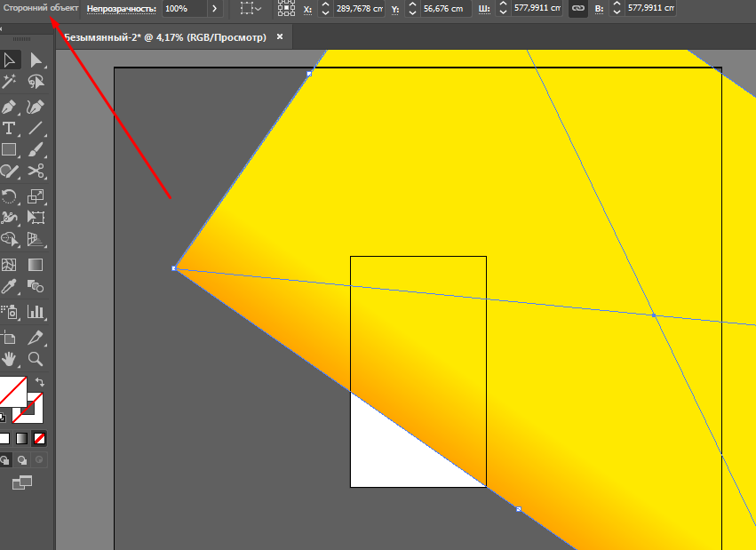The height and width of the screenshot is (550, 756).
Task: Open the Непрозрачность opacity panel link
Action: (x=121, y=8)
